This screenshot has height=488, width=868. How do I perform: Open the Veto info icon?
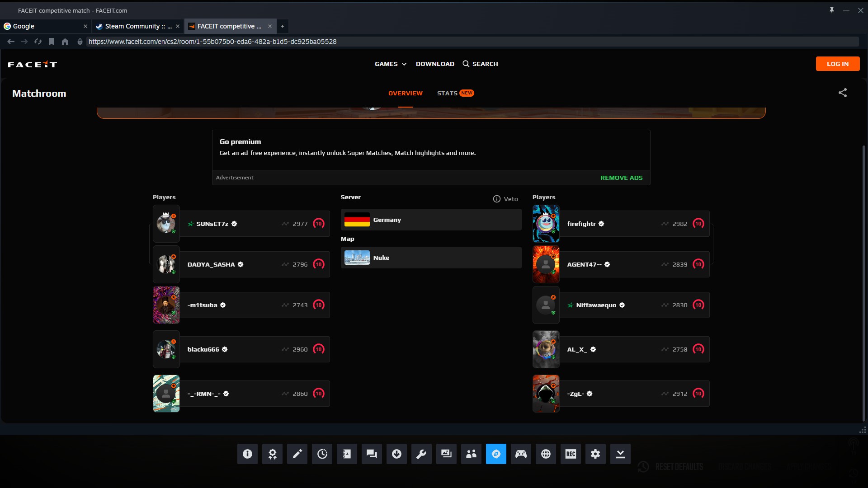[497, 199]
